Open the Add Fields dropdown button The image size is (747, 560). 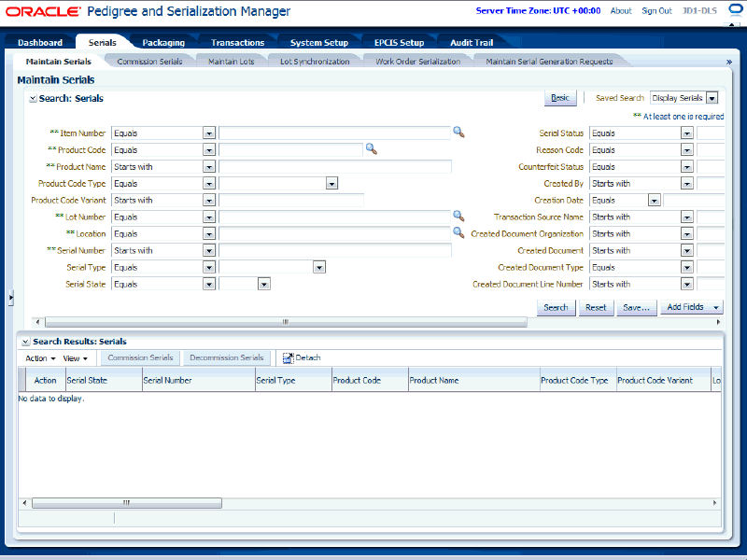692,308
